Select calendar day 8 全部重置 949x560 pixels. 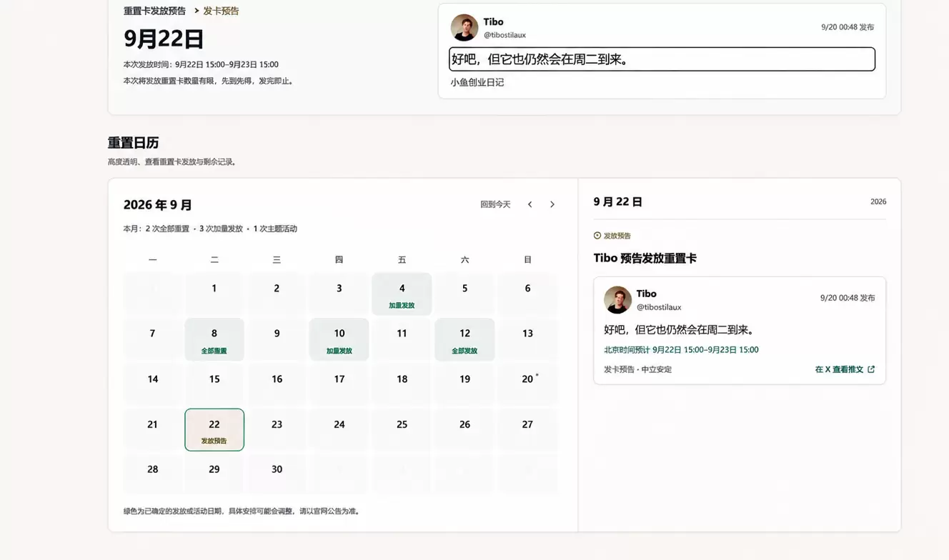click(214, 339)
